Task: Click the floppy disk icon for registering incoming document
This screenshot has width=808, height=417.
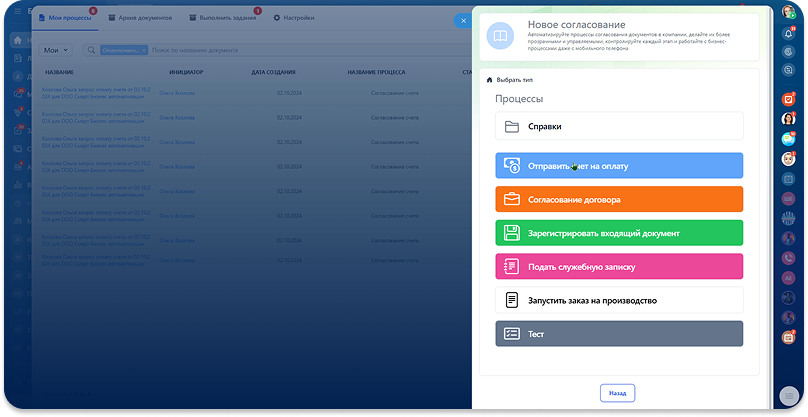Action: (x=511, y=233)
